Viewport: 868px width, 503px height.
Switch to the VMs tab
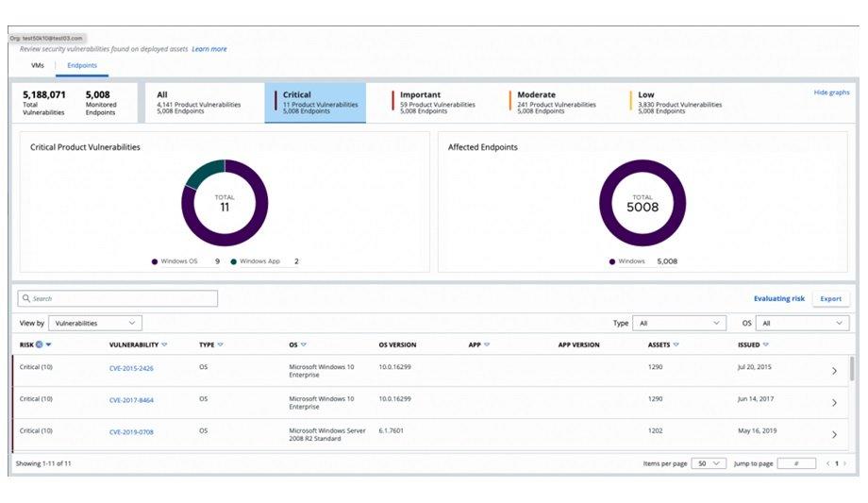pyautogui.click(x=39, y=66)
